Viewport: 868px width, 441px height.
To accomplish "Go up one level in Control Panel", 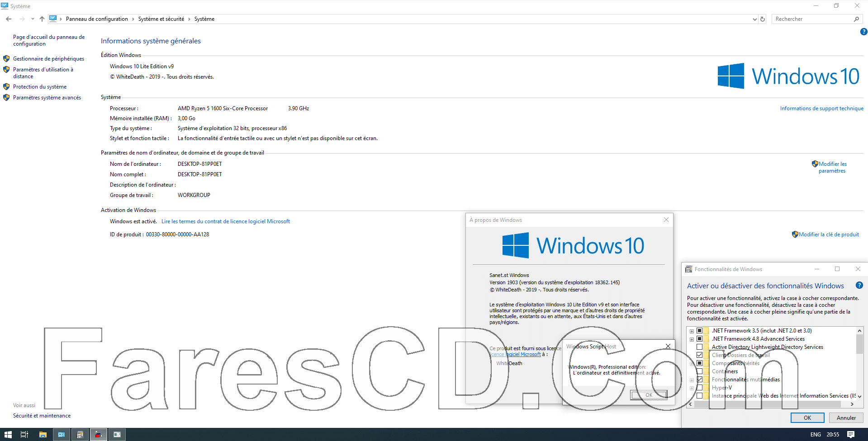I will 42,19.
